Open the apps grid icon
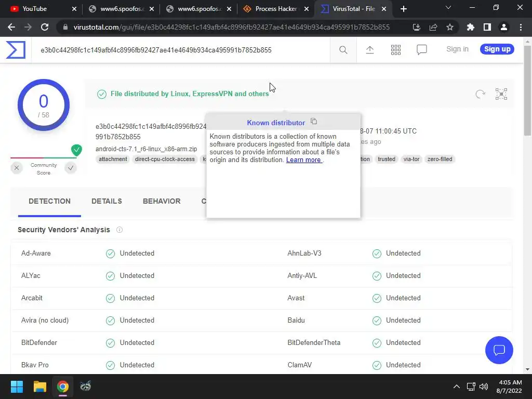Viewport: 532px width, 399px height. tap(395, 50)
